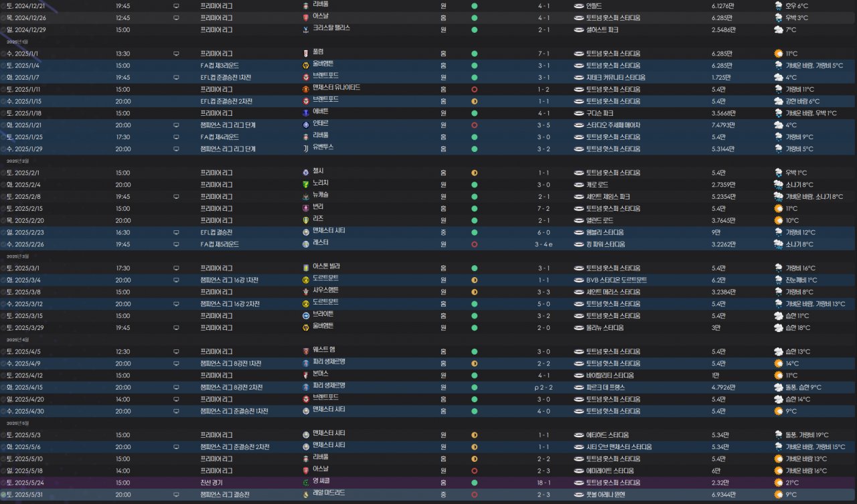Image resolution: width=857 pixels, height=504 pixels.
Task: Click '친선 경기' on the 2025/5/24 row
Action: (212, 483)
